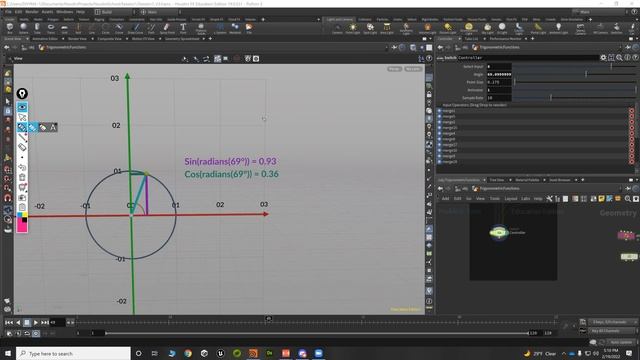Open the Windows menu
This screenshot has height=360, width=640.
[64, 12]
